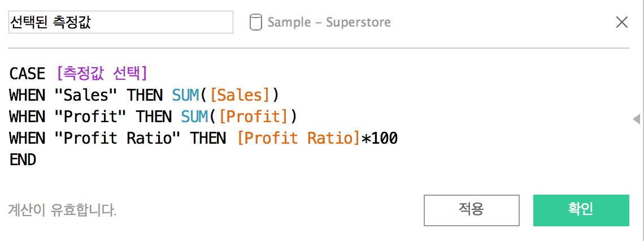Image resolution: width=644 pixels, height=241 pixels.
Task: Click the END keyword in the formula
Action: tap(23, 160)
